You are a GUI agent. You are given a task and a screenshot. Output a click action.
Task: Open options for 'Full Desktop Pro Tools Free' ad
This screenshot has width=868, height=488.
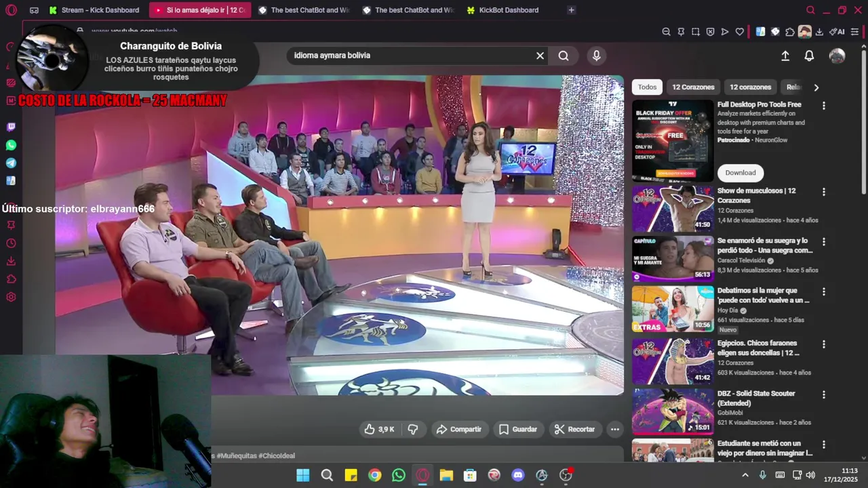[824, 106]
